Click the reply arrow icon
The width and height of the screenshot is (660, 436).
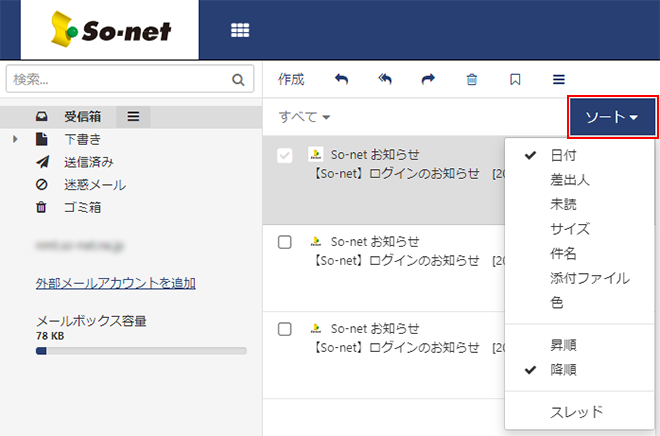pyautogui.click(x=341, y=79)
